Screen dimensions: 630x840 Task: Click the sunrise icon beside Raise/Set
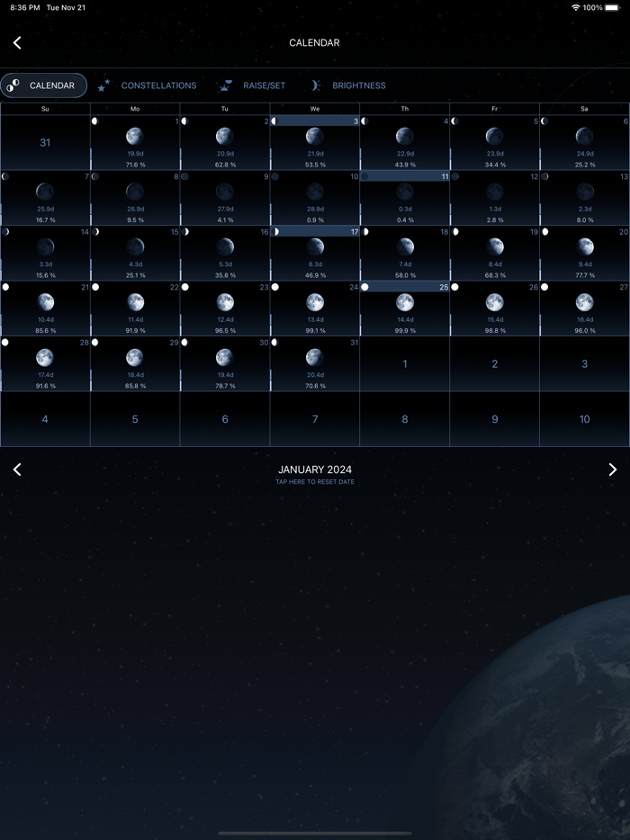point(226,85)
